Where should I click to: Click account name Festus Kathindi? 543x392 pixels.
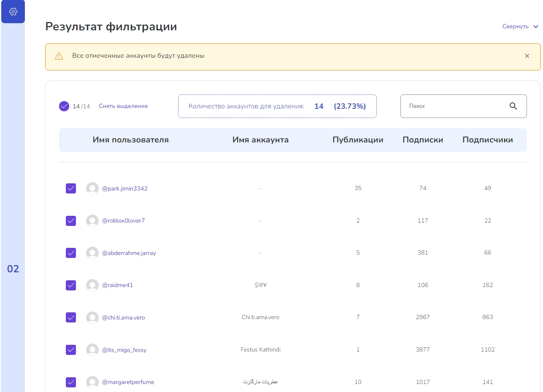point(260,349)
